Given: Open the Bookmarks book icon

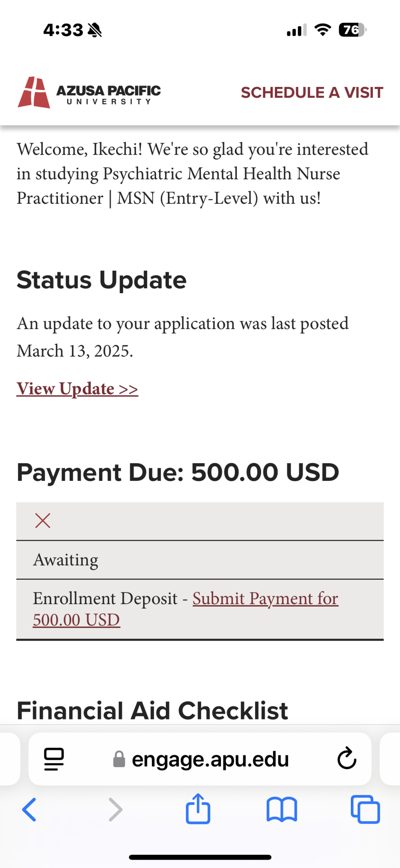Looking at the screenshot, I should click(282, 810).
